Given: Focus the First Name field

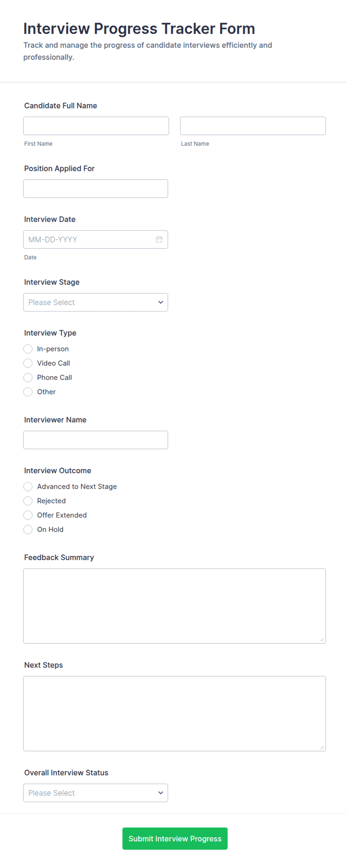Looking at the screenshot, I should pyautogui.click(x=96, y=126).
